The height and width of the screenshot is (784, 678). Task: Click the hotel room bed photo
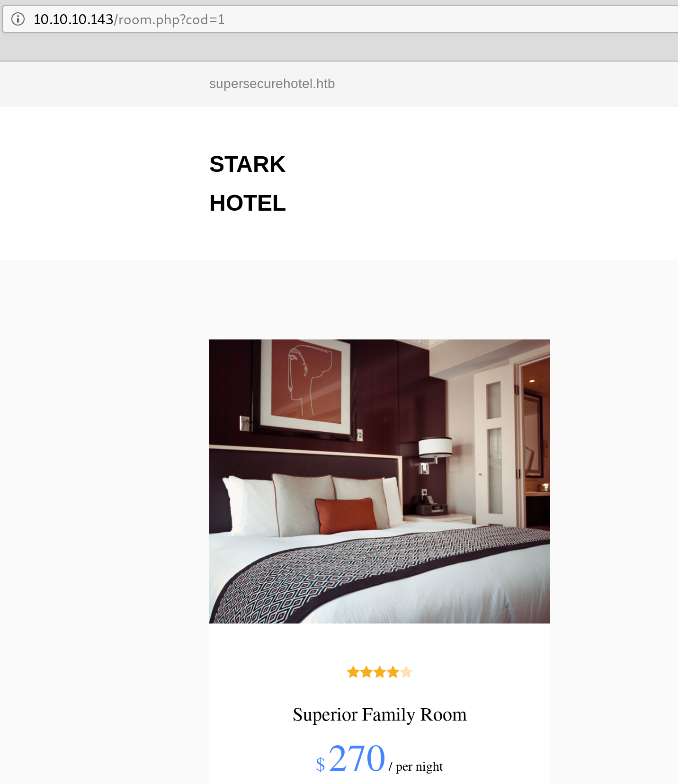(x=380, y=481)
